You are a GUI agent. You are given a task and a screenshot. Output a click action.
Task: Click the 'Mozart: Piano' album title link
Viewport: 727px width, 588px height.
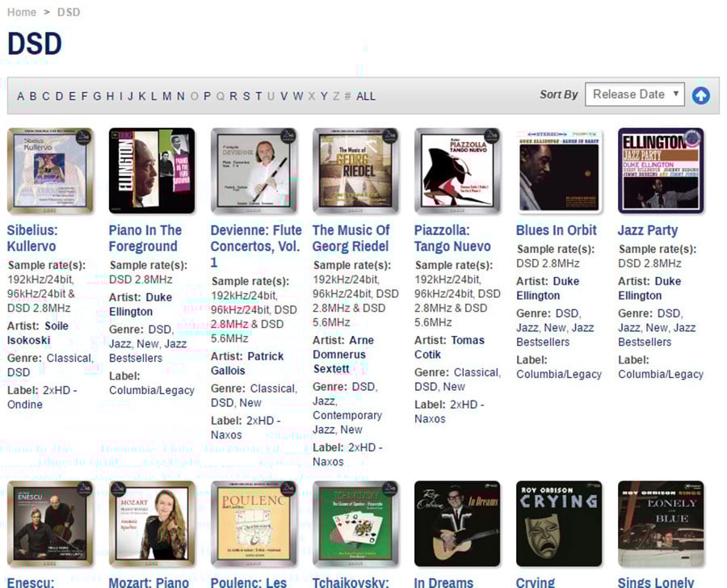(x=149, y=582)
